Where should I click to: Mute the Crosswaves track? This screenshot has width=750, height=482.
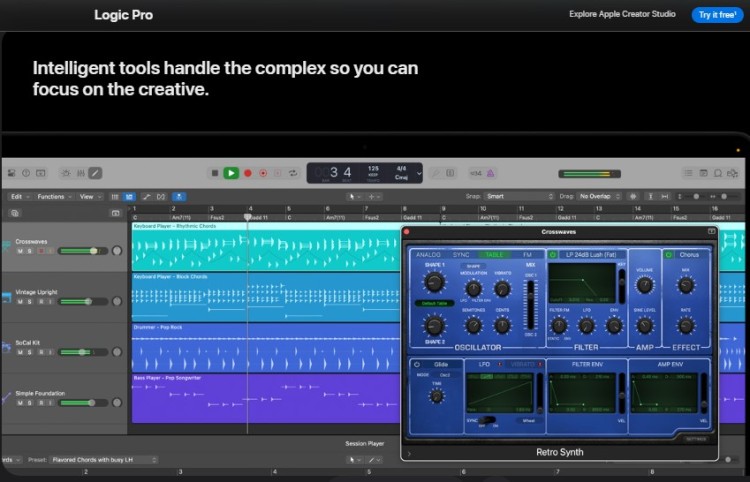20,251
